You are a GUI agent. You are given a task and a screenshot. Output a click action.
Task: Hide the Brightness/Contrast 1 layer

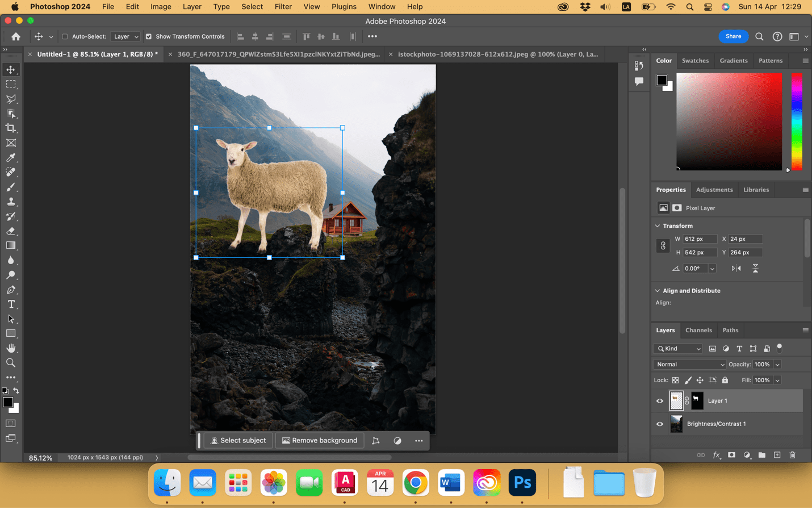click(660, 424)
